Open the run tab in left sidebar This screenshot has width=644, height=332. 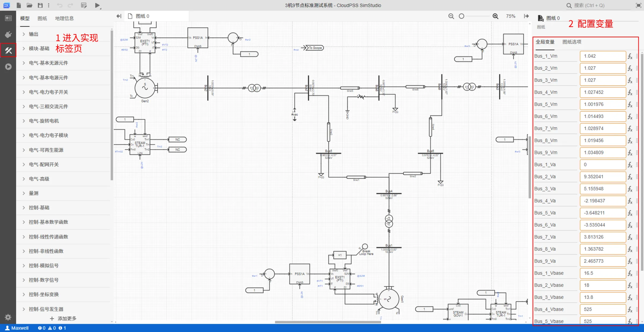point(8,66)
